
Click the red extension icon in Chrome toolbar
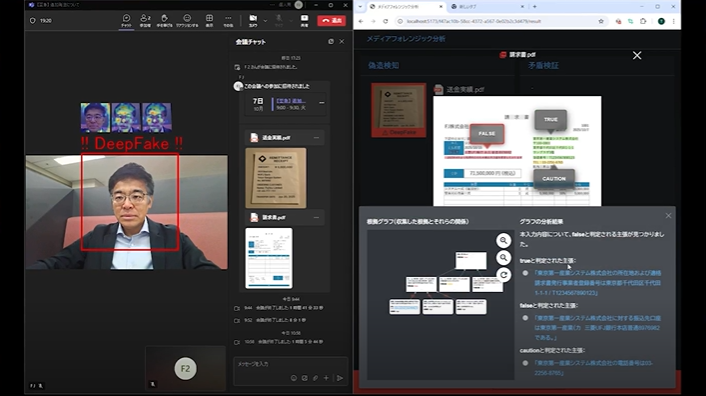(618, 21)
